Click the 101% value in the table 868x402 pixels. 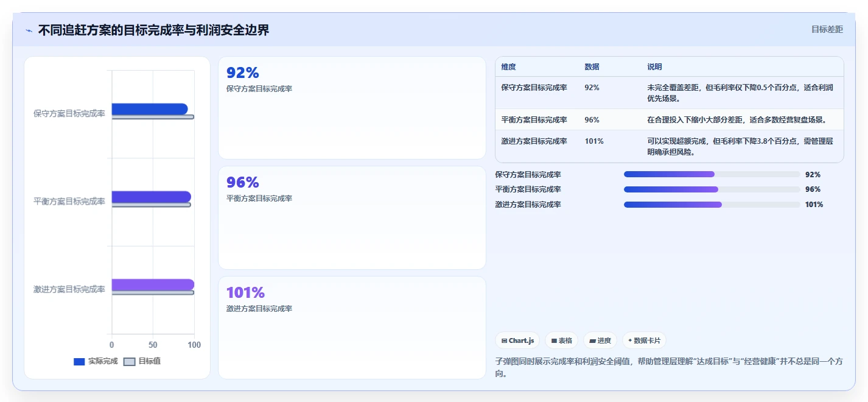(594, 141)
